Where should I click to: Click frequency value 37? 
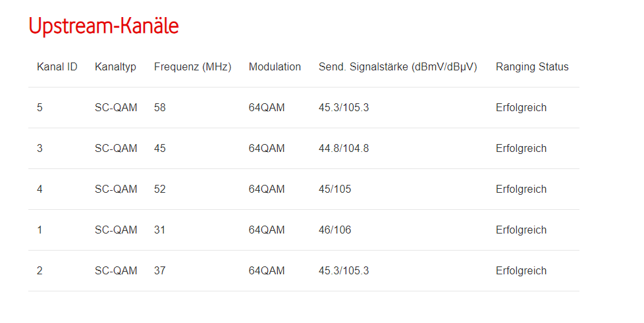point(160,271)
